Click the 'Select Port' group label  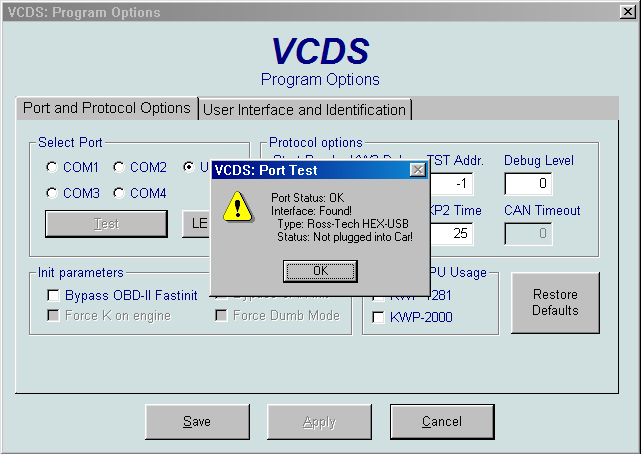pyautogui.click(x=70, y=142)
